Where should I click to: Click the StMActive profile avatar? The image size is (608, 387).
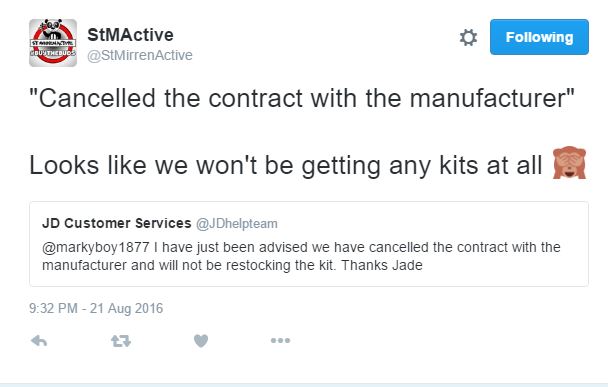[53, 43]
